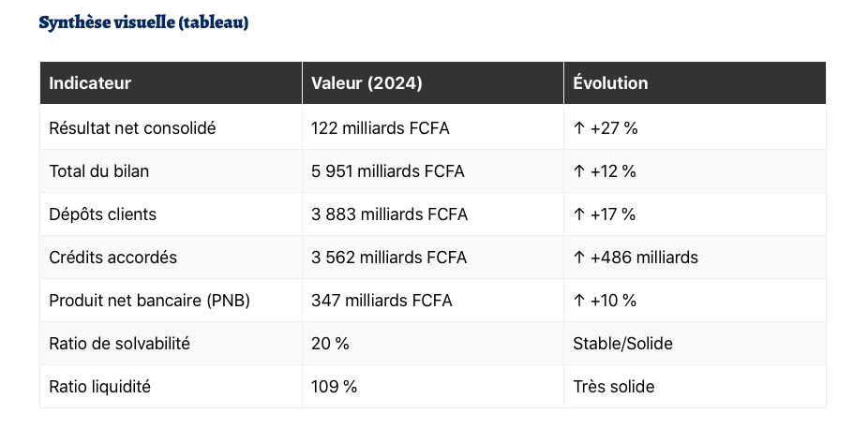Select the "Indicateur" column header
The image size is (868, 443).
click(x=90, y=83)
